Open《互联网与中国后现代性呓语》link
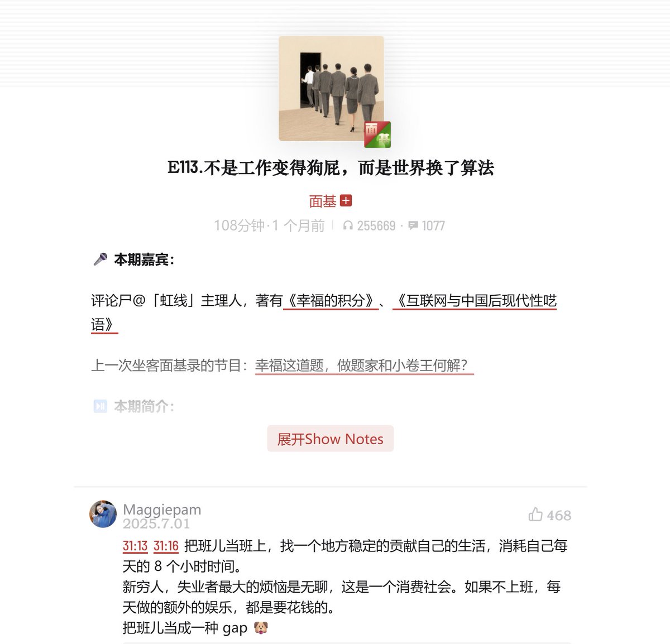 tap(324, 313)
